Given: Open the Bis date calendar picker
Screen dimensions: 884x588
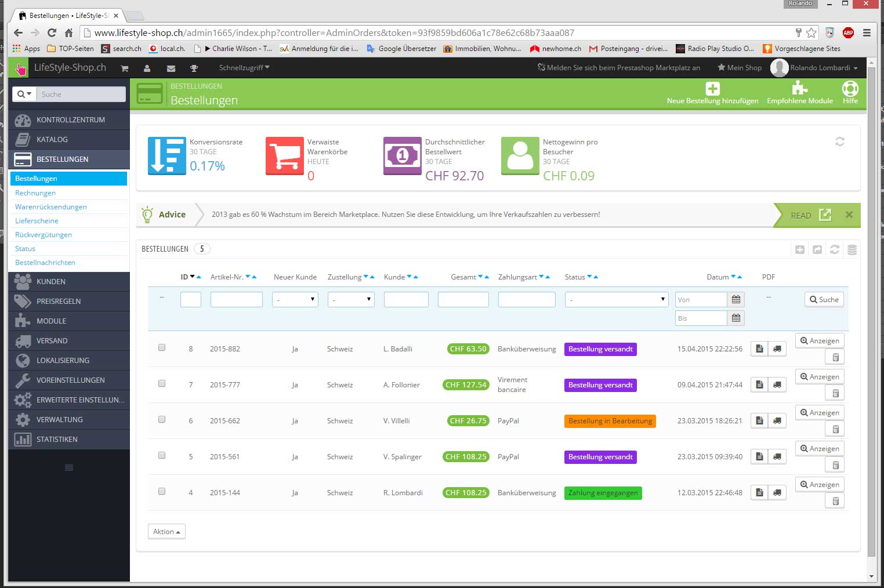Looking at the screenshot, I should tap(736, 318).
